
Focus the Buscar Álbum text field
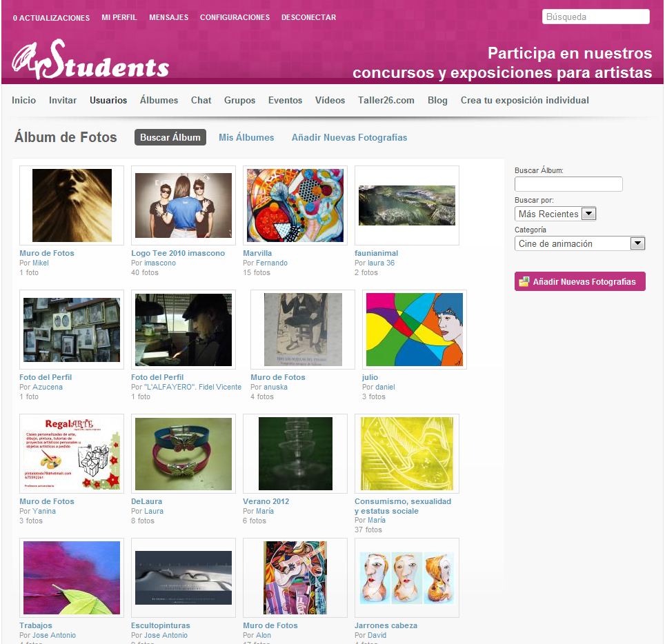568,184
